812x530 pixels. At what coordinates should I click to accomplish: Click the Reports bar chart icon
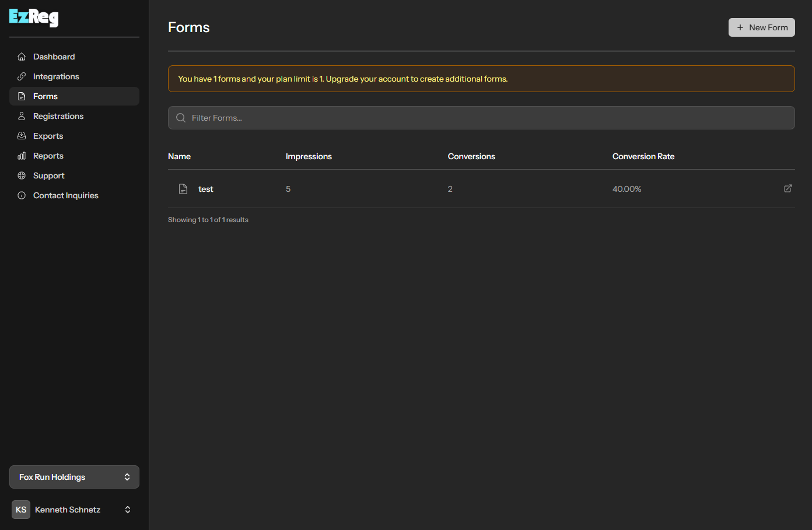(x=22, y=155)
